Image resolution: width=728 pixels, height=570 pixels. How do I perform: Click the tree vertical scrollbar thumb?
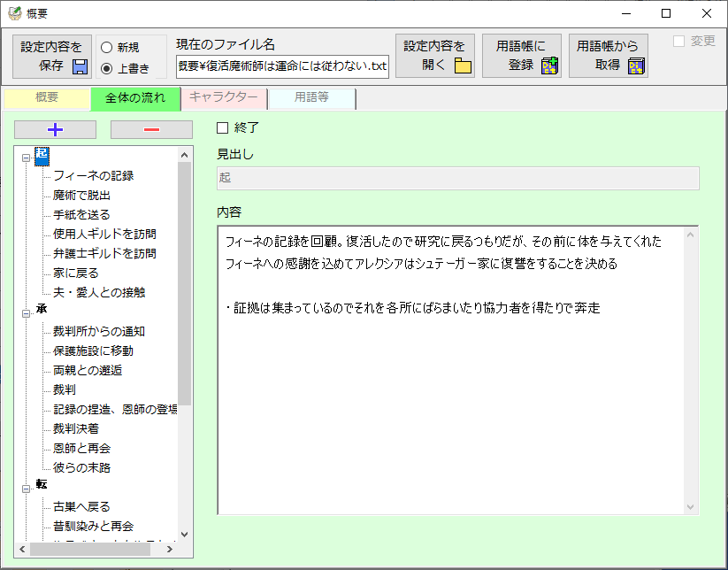point(184,283)
